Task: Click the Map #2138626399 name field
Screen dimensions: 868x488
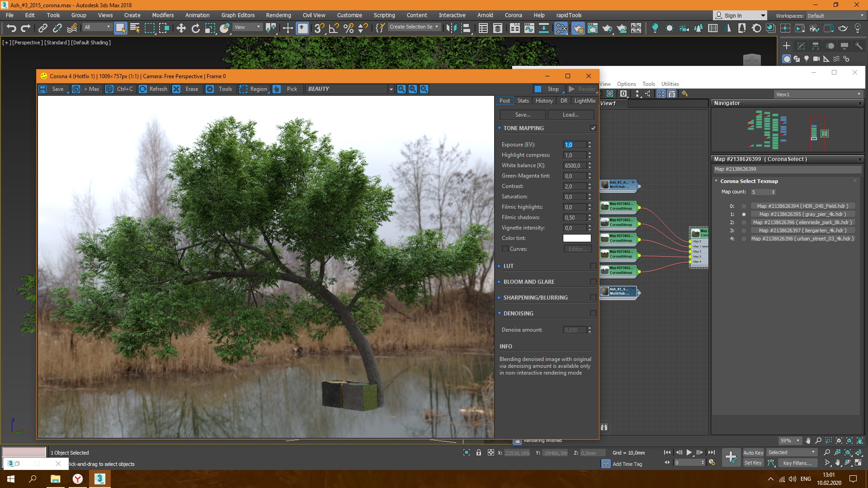Action: click(x=787, y=169)
